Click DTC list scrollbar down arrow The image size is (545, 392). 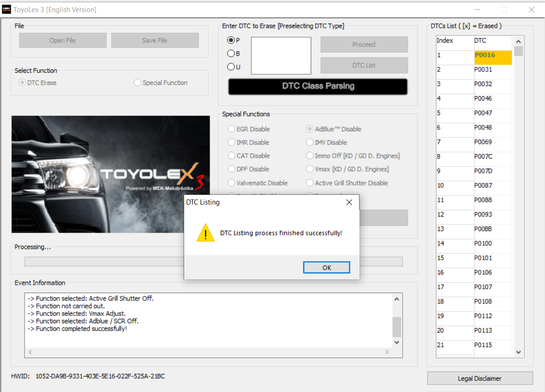click(x=518, y=352)
